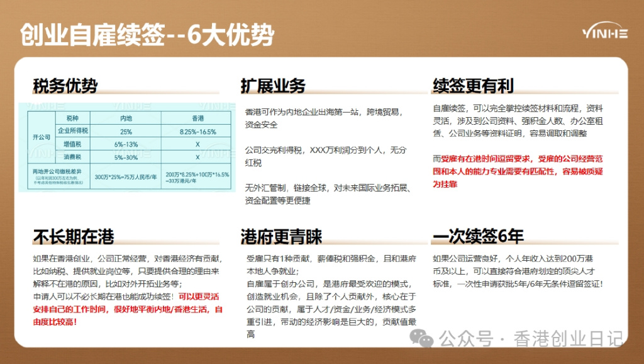The image size is (644, 364).
Task: Click the paragraph starting 香港可作为内地企业出海第一站
Action: 324,118
